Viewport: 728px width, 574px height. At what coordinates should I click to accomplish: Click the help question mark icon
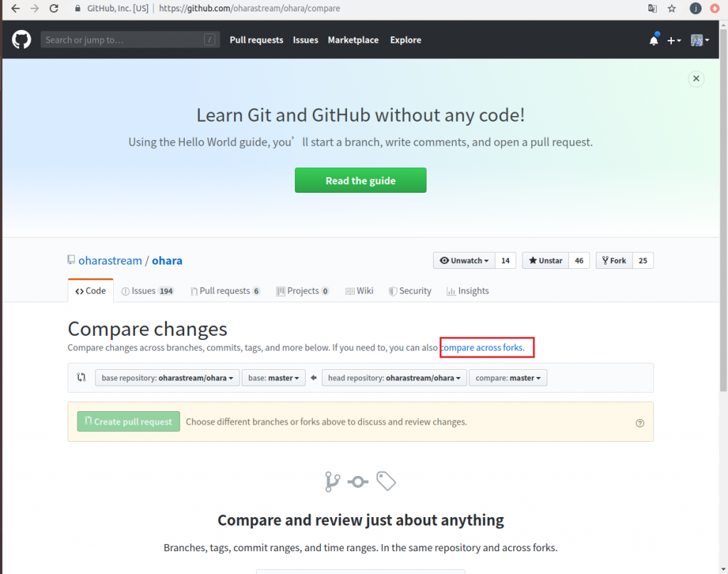pos(640,423)
